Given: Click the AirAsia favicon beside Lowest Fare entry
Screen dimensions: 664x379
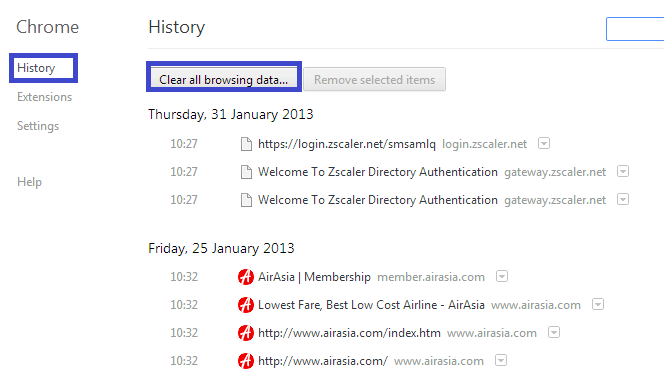Looking at the screenshot, I should point(246,305).
